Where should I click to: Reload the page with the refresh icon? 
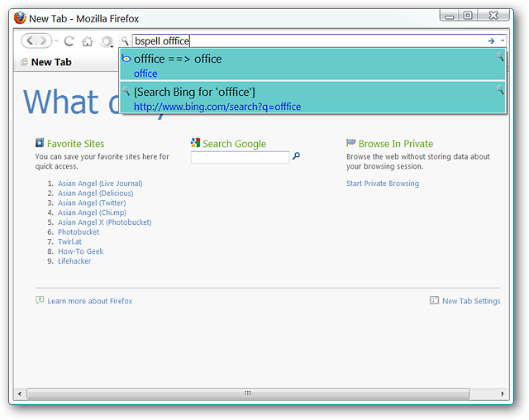[69, 41]
